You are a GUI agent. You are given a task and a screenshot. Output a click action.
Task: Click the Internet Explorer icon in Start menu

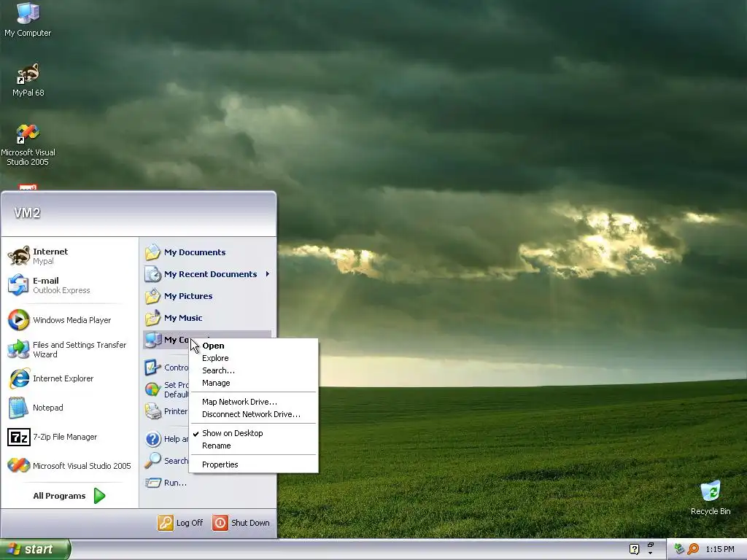tap(19, 378)
